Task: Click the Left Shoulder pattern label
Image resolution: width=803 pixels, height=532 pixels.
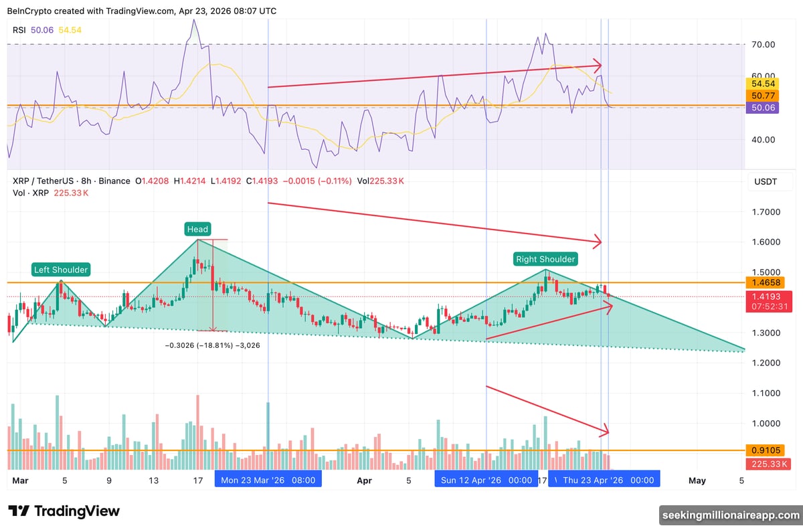Action: click(60, 270)
